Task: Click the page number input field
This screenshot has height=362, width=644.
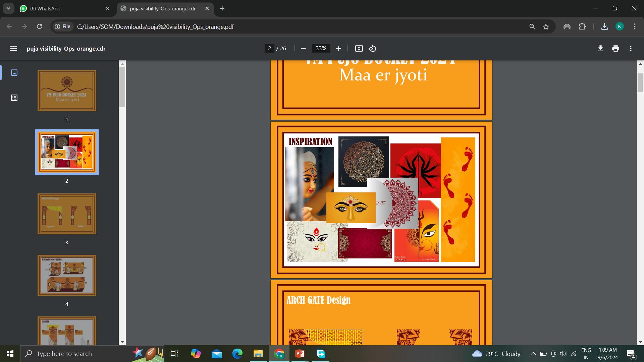Action: pyautogui.click(x=269, y=49)
